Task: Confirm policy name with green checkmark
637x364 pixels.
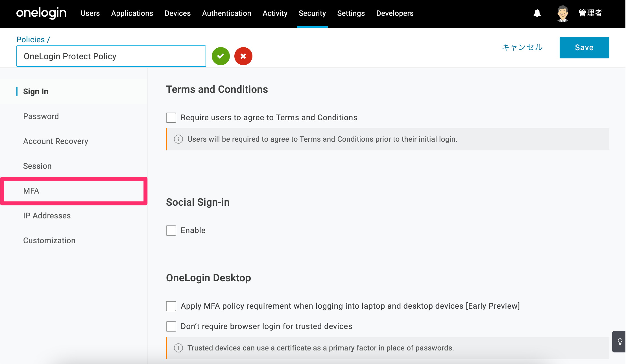Action: coord(221,56)
